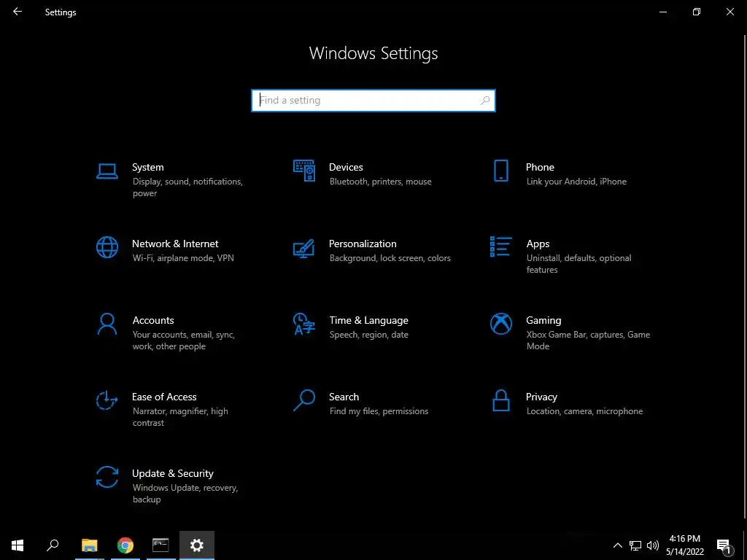Click the Update & Security refresh icon
The image size is (747, 560).
point(107,477)
